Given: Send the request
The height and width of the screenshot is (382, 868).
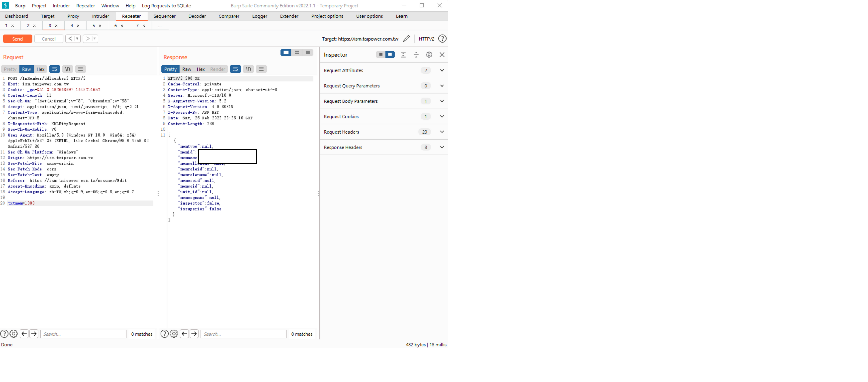Looking at the screenshot, I should tap(17, 39).
